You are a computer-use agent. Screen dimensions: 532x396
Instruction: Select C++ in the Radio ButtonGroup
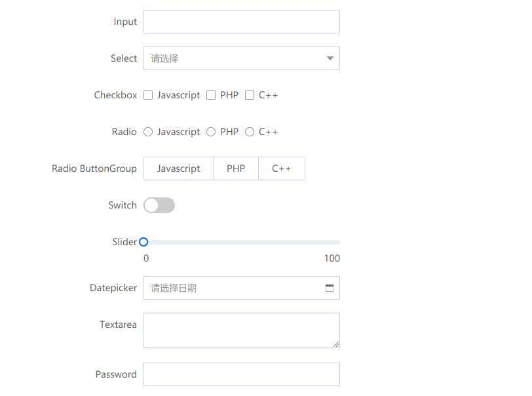point(282,168)
